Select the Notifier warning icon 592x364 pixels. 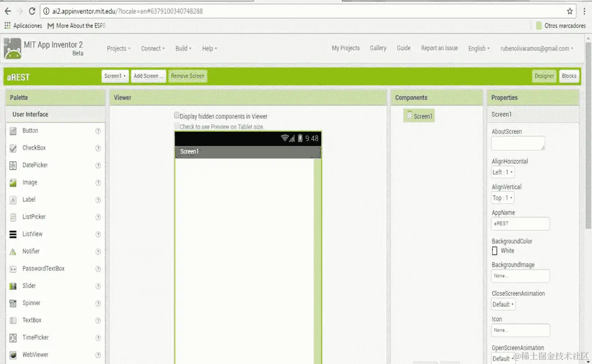(13, 252)
